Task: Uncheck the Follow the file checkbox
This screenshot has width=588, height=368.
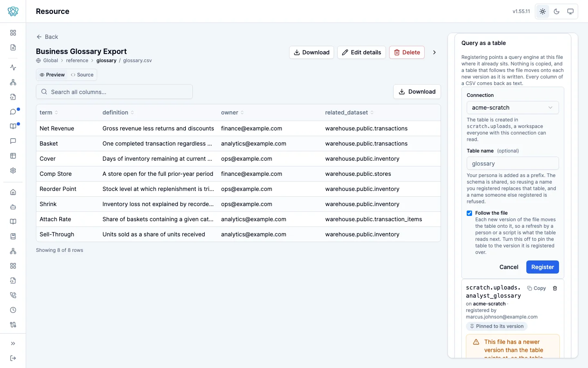Action: point(470,213)
